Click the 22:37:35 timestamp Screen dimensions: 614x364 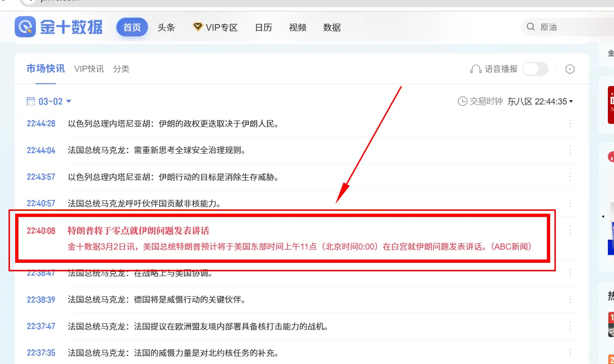(x=41, y=353)
